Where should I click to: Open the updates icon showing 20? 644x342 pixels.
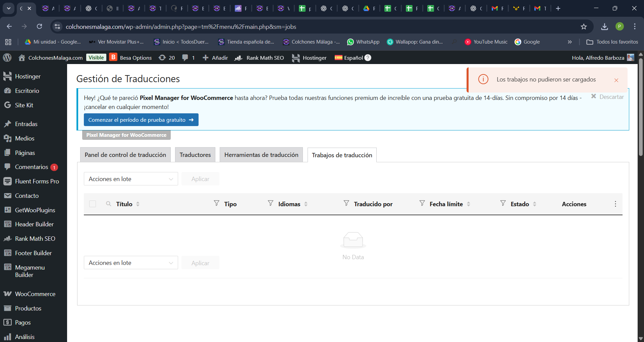pyautogui.click(x=167, y=58)
